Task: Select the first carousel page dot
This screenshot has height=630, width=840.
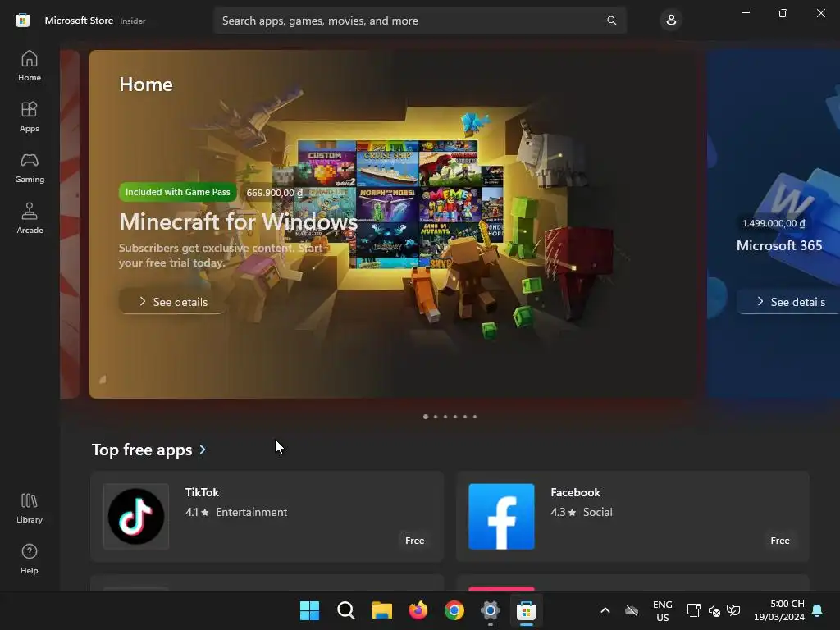Action: 426,416
